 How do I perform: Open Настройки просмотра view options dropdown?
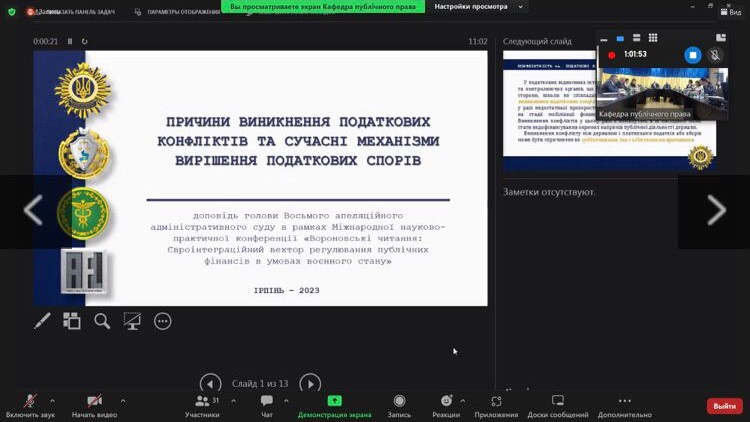[x=478, y=6]
